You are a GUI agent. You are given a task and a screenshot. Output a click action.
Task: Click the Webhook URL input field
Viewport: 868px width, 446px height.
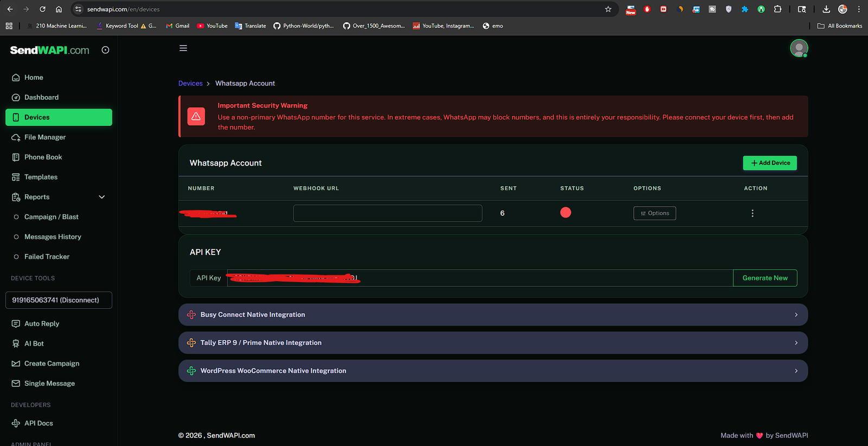click(387, 213)
